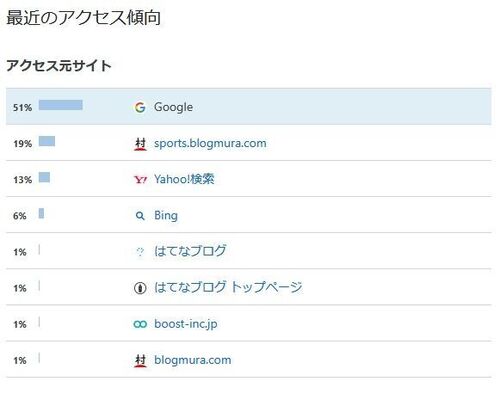Open the はてなブログ link
The width and height of the screenshot is (500, 412).
tap(190, 251)
